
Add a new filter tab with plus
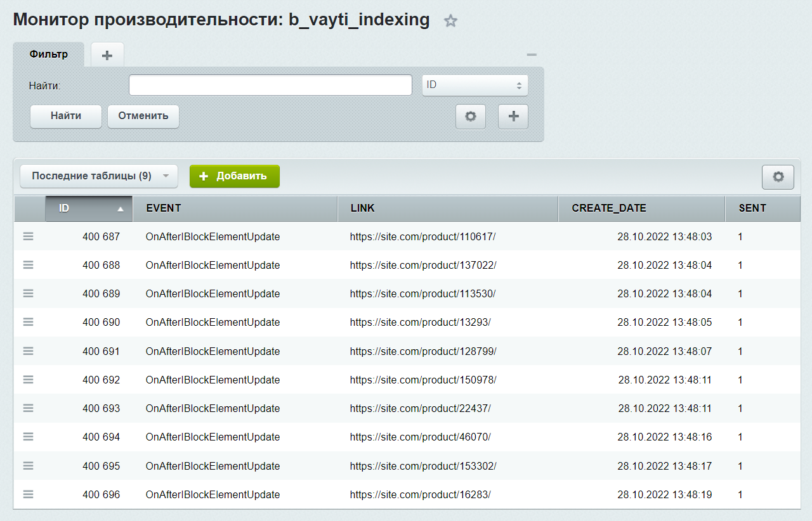coord(107,55)
